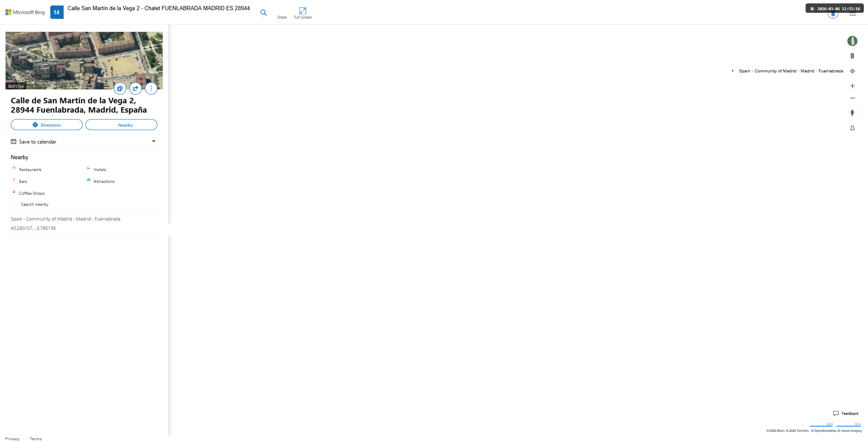Open Full Screen map view
Viewport: 868px width, 442px height.
point(303,14)
